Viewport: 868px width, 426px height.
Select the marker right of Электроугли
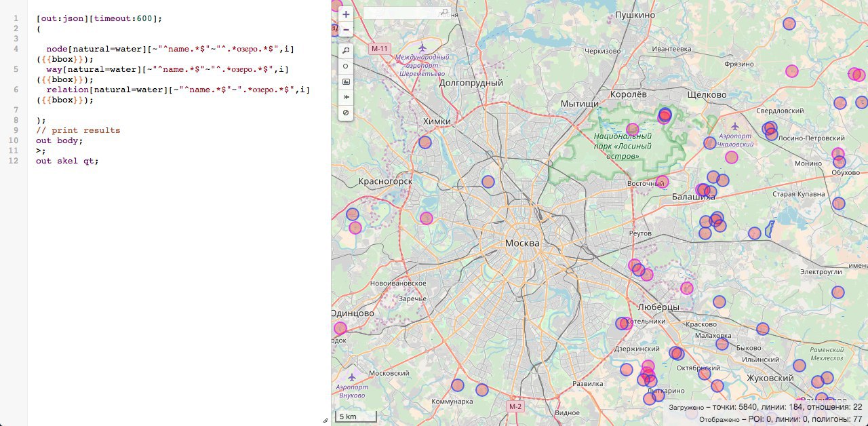pyautogui.click(x=838, y=292)
